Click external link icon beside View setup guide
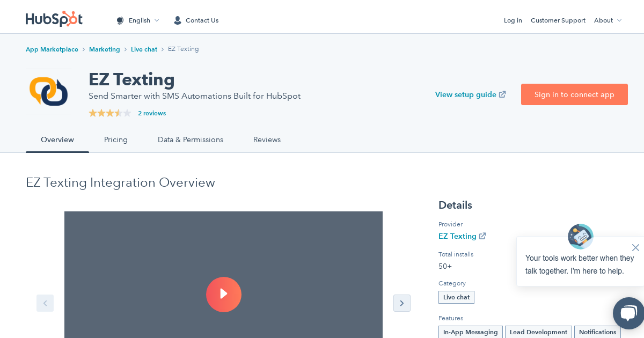644x338 pixels. [502, 94]
